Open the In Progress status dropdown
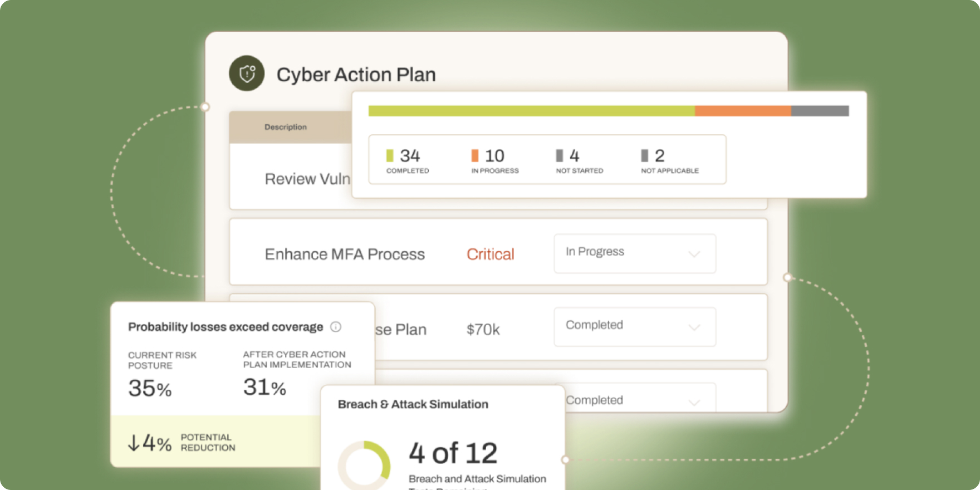Image resolution: width=980 pixels, height=490 pixels. 635,253
